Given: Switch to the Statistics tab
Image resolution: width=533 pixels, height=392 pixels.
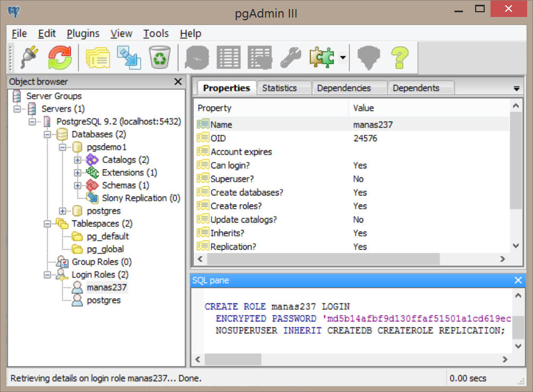Looking at the screenshot, I should [x=284, y=88].
